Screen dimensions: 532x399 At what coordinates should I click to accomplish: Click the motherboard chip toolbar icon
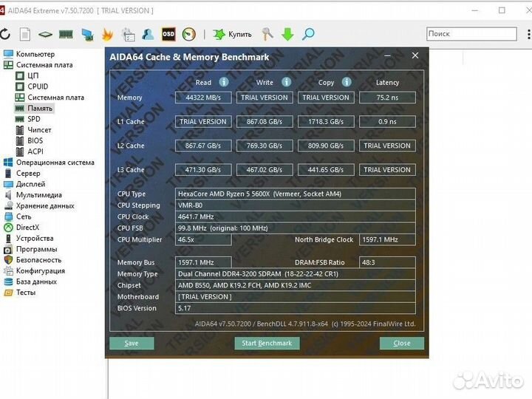tap(45, 34)
